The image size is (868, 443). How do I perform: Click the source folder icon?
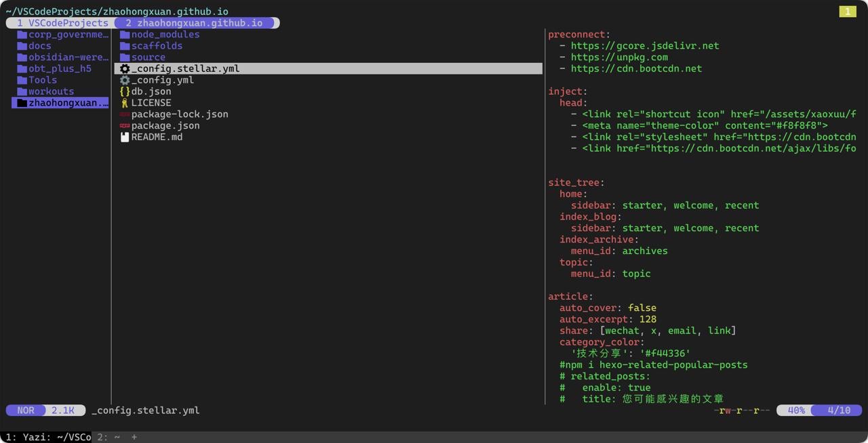125,58
